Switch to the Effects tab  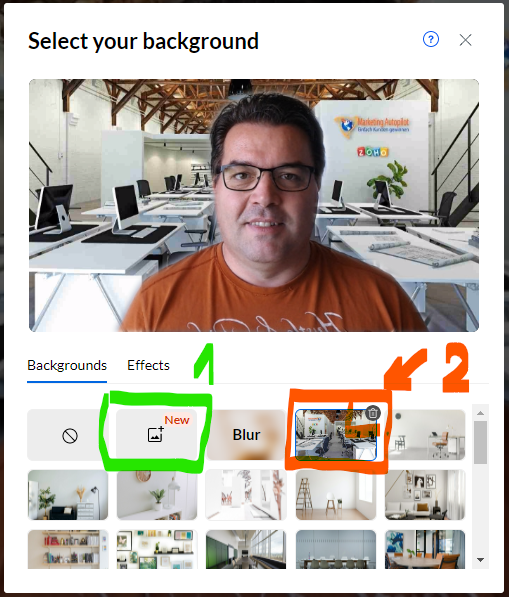click(x=148, y=366)
